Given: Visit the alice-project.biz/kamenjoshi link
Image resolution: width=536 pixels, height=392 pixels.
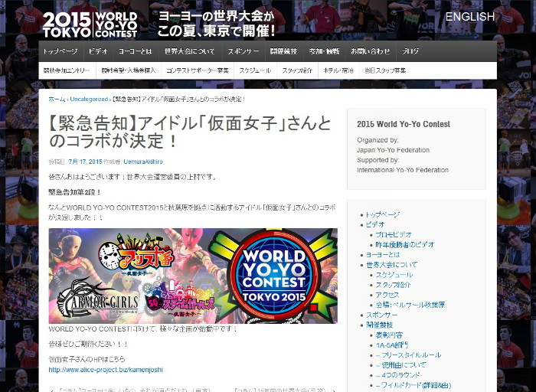Looking at the screenshot, I should click(106, 370).
